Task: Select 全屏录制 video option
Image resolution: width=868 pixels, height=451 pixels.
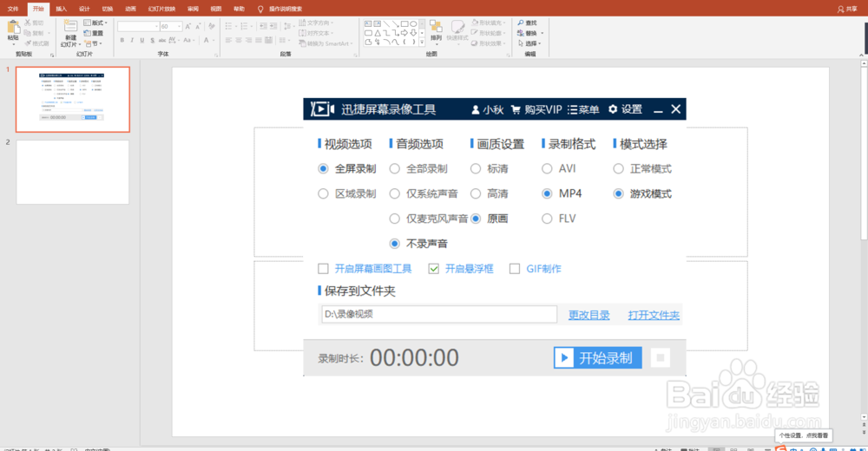Action: tap(323, 169)
